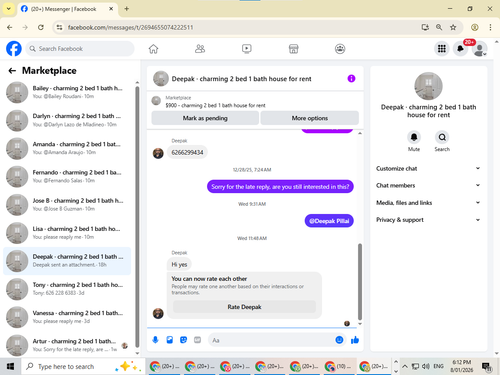Open the Menu grid icon
Image resolution: width=500 pixels, height=375 pixels.
(x=442, y=49)
